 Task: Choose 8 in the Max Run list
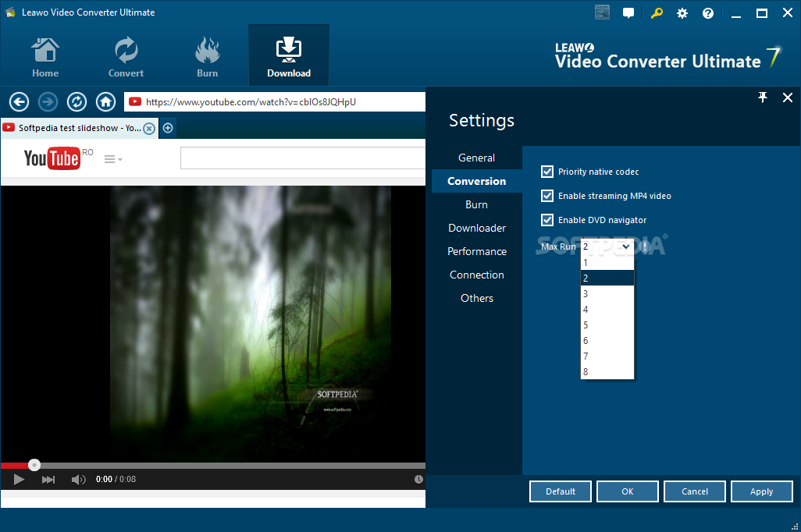[x=607, y=371]
